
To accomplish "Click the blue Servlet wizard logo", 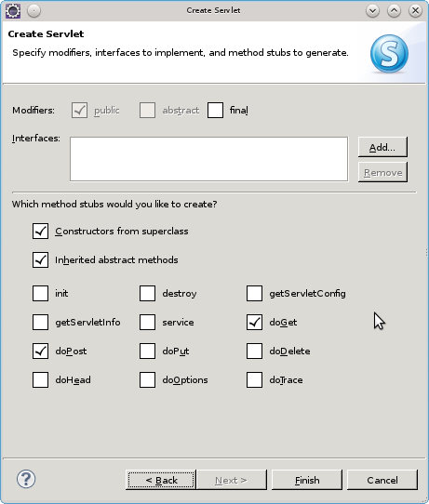I will pyautogui.click(x=389, y=54).
